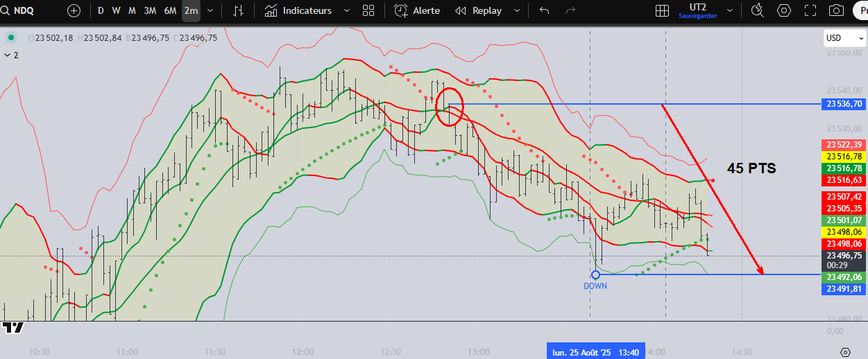Toggle fullscreen mode
The image size is (868, 359).
[810, 10]
